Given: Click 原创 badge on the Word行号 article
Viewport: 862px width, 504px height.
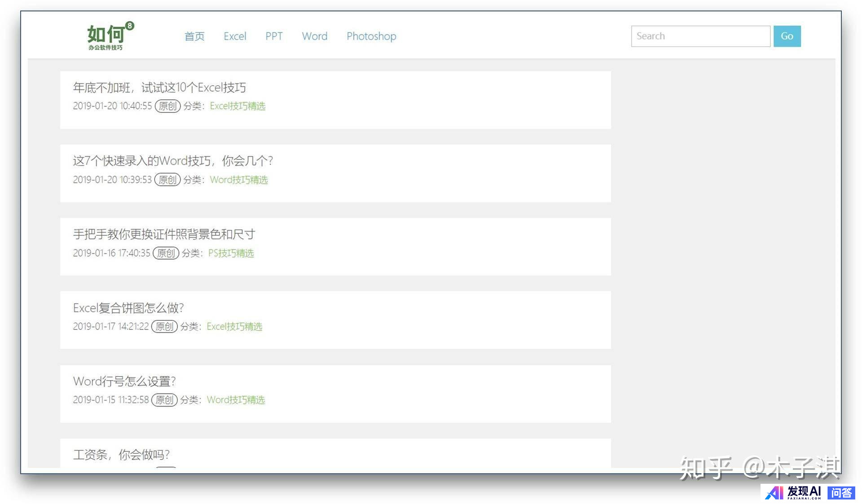Looking at the screenshot, I should 164,400.
